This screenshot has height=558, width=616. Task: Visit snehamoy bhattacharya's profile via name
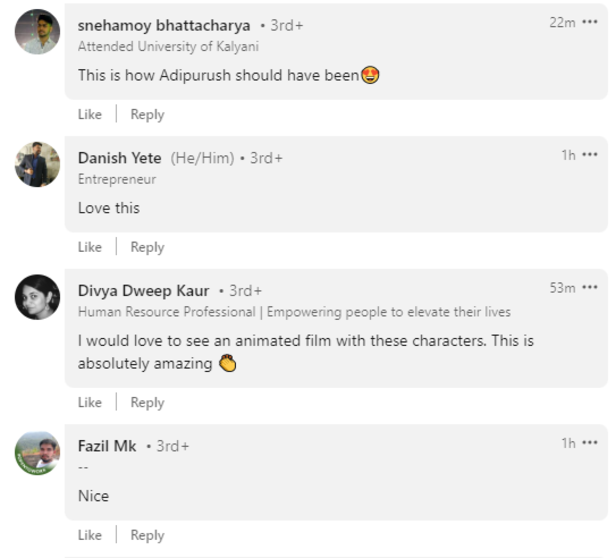point(164,26)
